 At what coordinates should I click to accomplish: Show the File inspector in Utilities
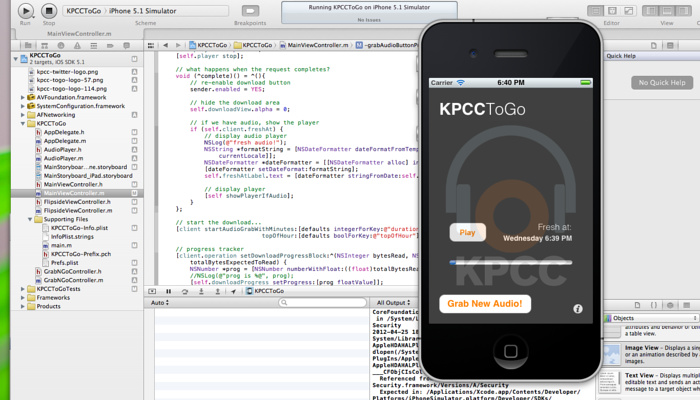654,46
